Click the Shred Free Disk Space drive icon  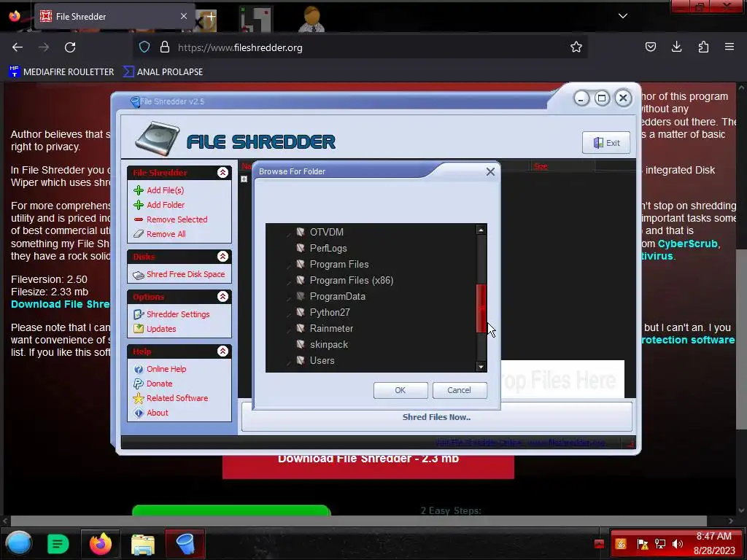pos(138,275)
